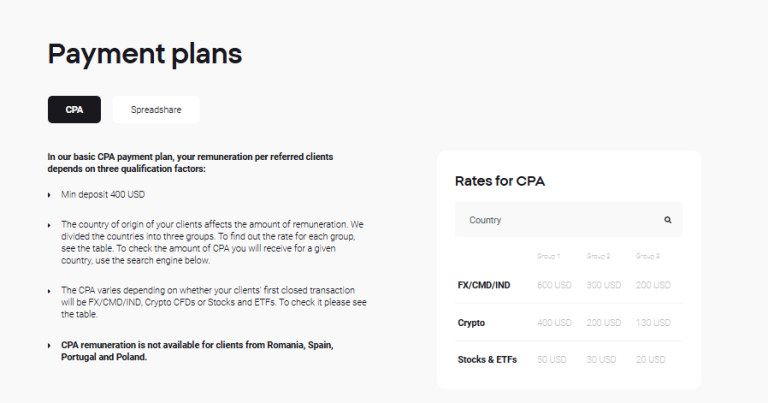Click the 200 USD Crypto Group 2 rate
768x403 pixels.
pos(604,323)
